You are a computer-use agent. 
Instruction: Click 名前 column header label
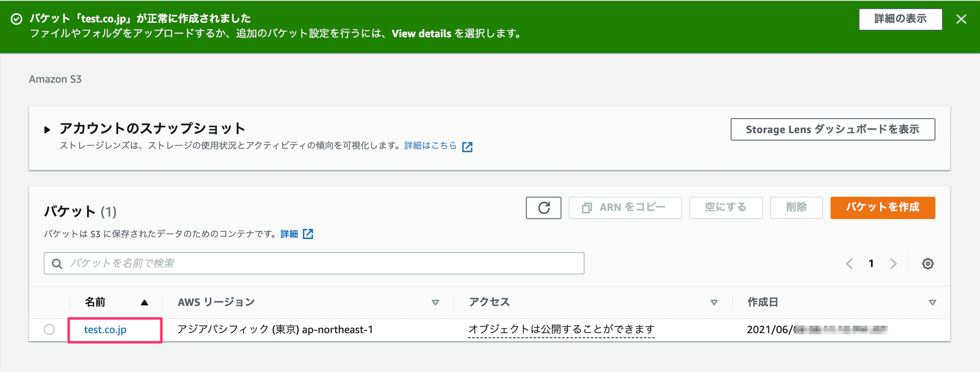tap(95, 302)
